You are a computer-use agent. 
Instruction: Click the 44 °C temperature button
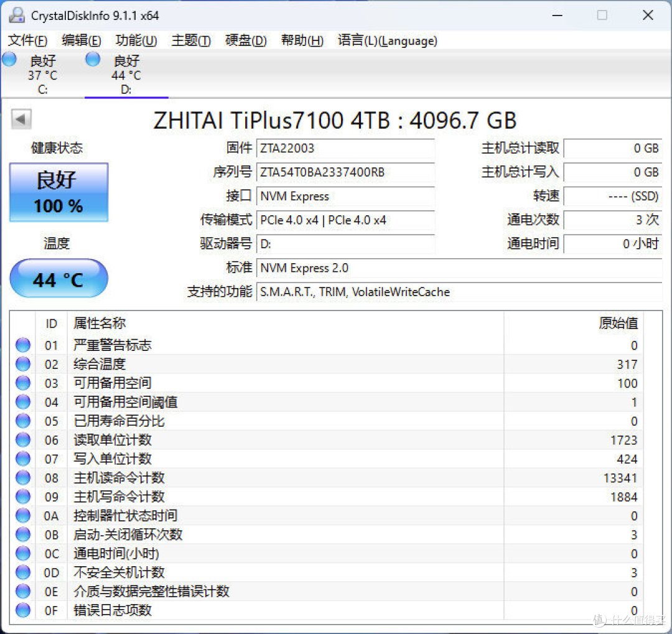pos(58,278)
